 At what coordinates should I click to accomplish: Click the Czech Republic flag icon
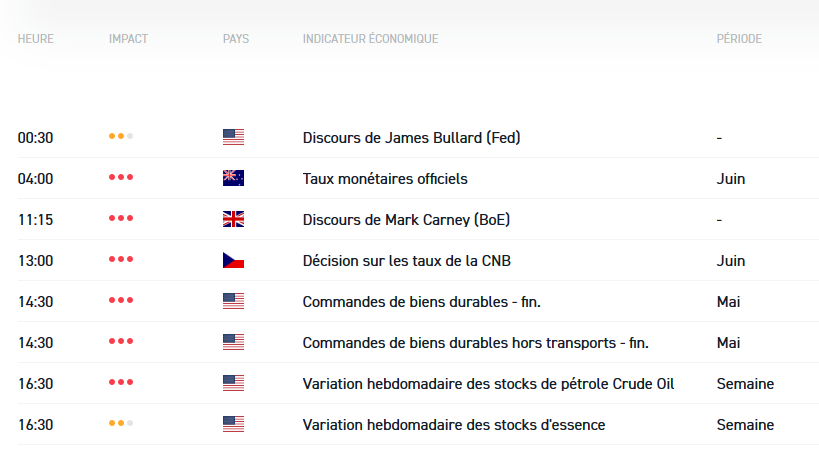pos(233,261)
